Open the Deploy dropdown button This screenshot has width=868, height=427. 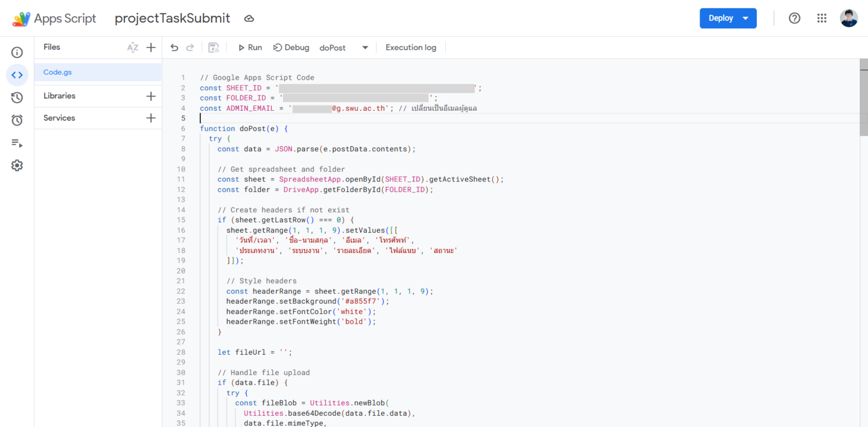click(728, 18)
